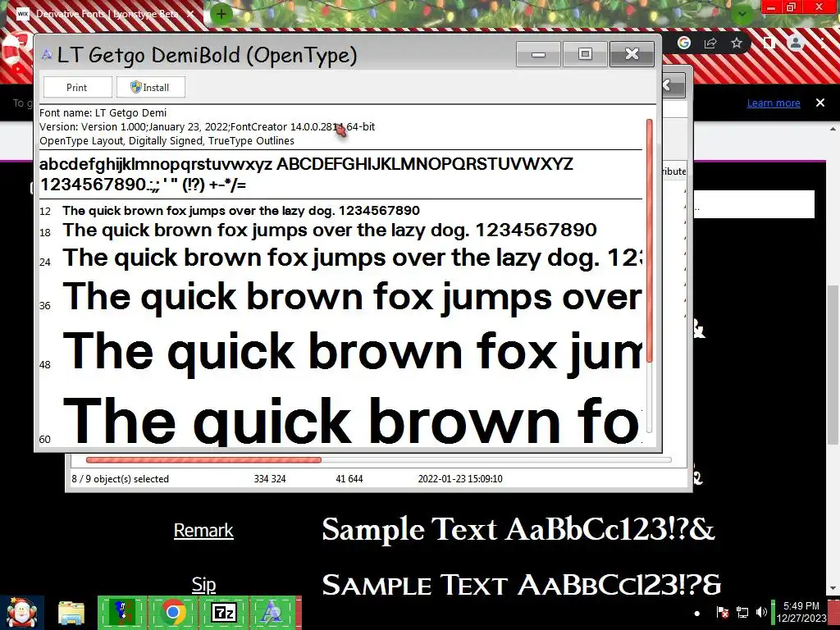The height and width of the screenshot is (630, 840).
Task: Click the 2022-01-23 15:09:10 timestamp
Action: pyautogui.click(x=460, y=479)
